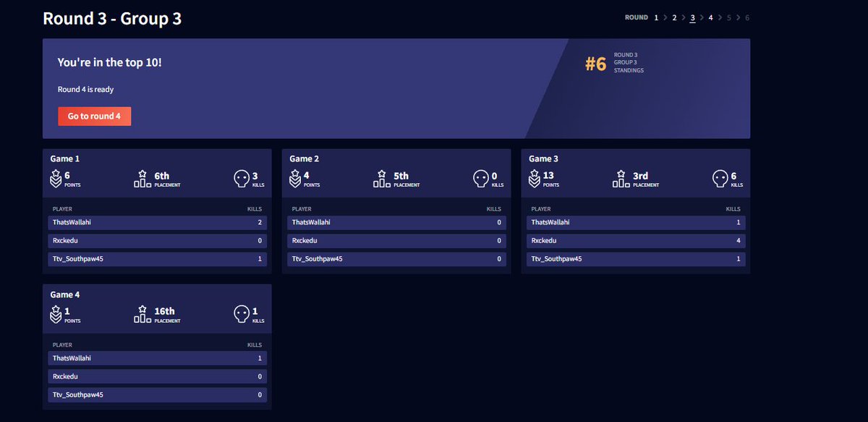The width and height of the screenshot is (868, 422).
Task: Click Game 1 placement podium icon
Action: click(x=142, y=179)
